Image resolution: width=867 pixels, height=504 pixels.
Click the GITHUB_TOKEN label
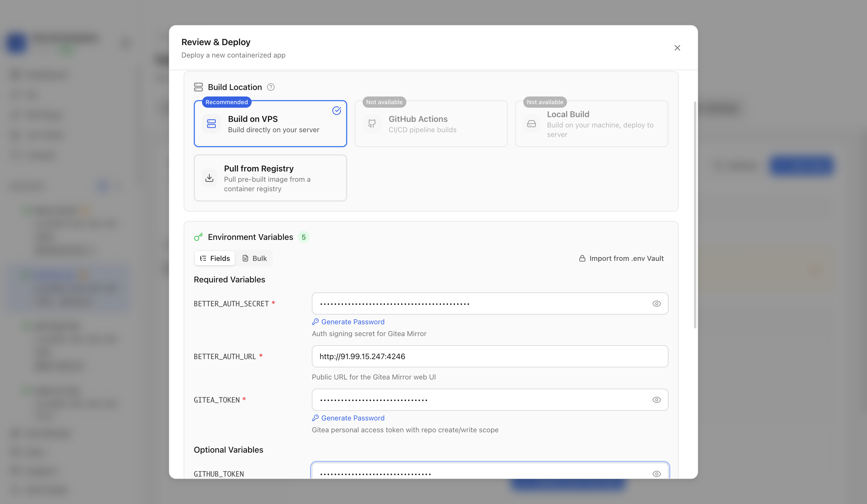219,474
